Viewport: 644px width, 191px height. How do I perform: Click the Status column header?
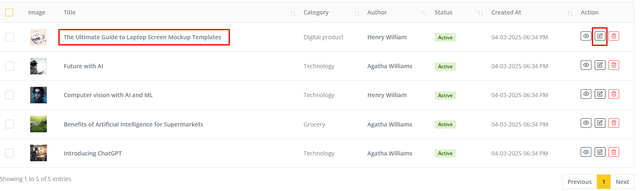pos(444,12)
